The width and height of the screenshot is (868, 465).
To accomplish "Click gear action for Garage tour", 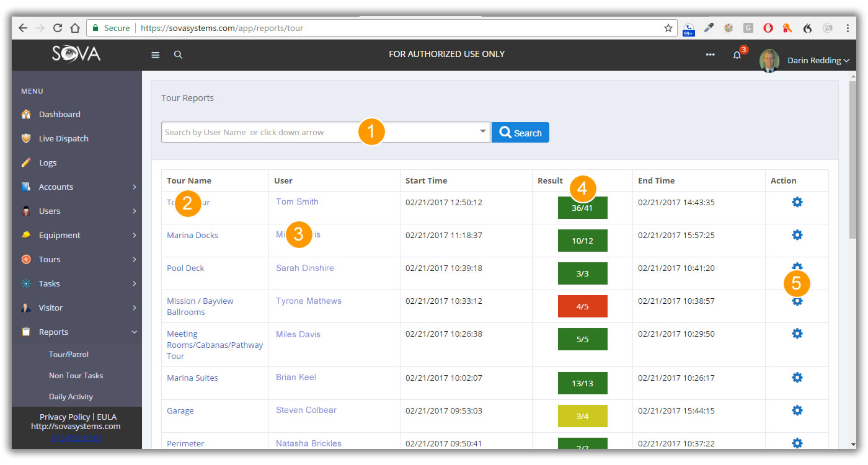I will [x=797, y=410].
